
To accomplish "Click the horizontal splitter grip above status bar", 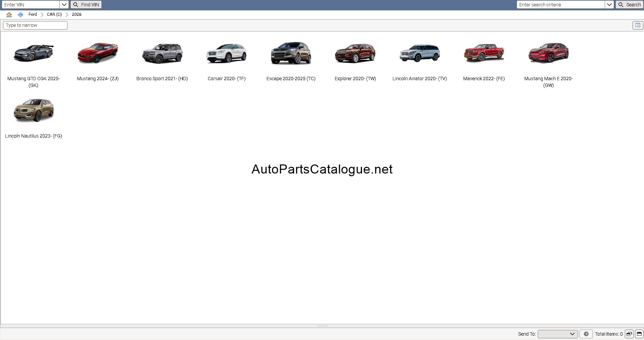I will (x=322, y=326).
